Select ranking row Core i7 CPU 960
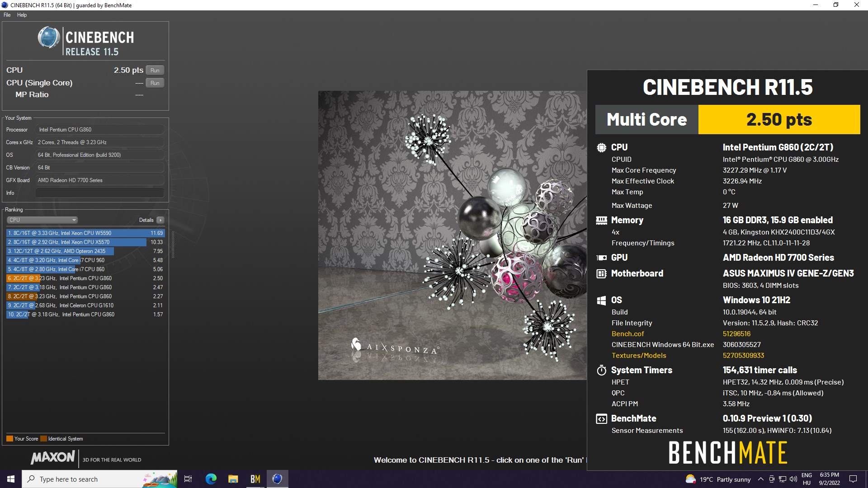This screenshot has width=868, height=488. [x=85, y=260]
